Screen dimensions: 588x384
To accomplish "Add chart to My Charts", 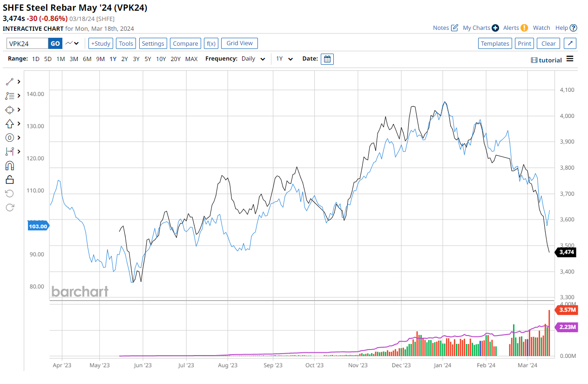I will tap(495, 28).
